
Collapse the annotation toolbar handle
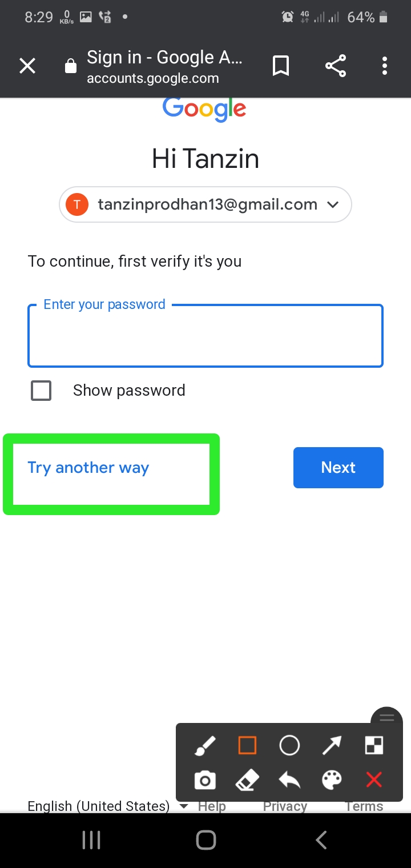pos(387,718)
